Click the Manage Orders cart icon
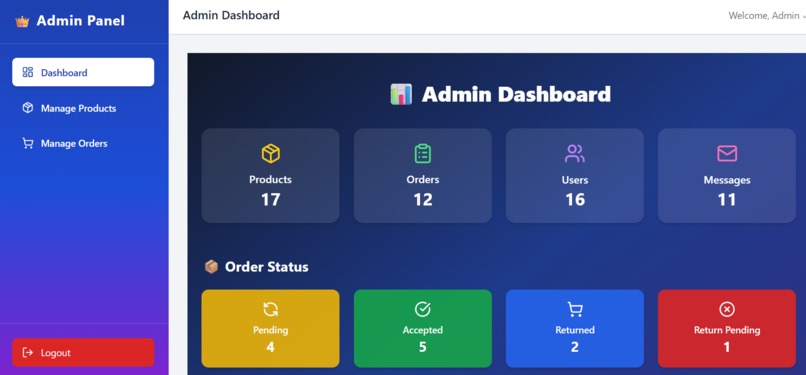The width and height of the screenshot is (806, 375). pyautogui.click(x=28, y=143)
